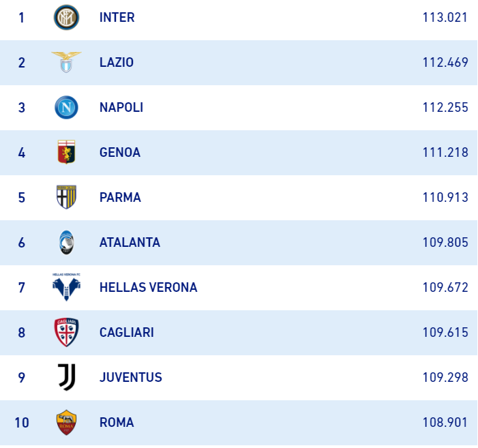Click the LAZIO team name

pyautogui.click(x=116, y=63)
